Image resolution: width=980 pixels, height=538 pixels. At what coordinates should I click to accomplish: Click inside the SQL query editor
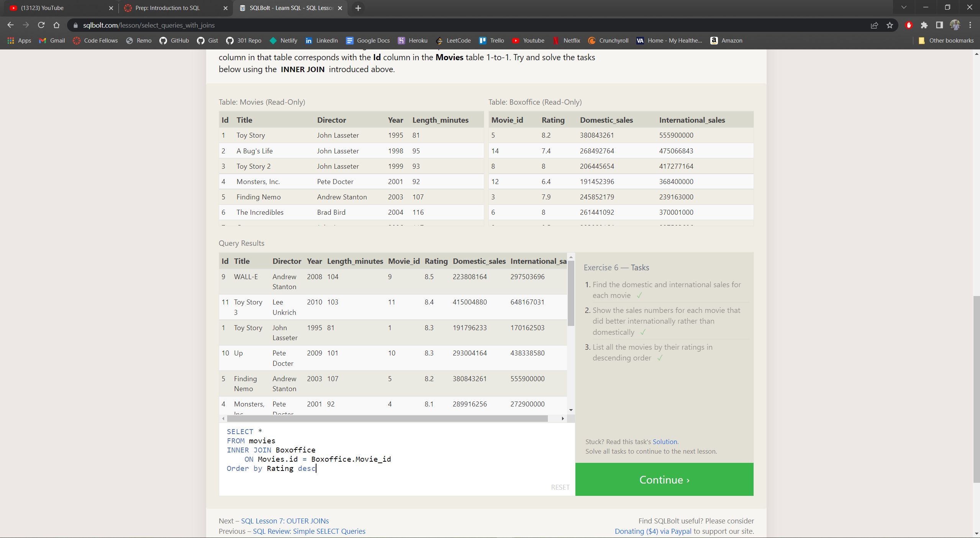[x=397, y=459]
